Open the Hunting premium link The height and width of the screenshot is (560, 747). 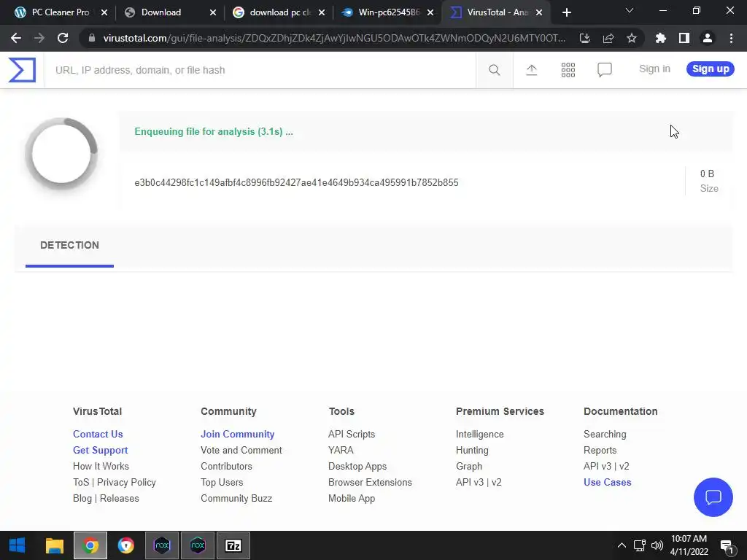coord(472,450)
